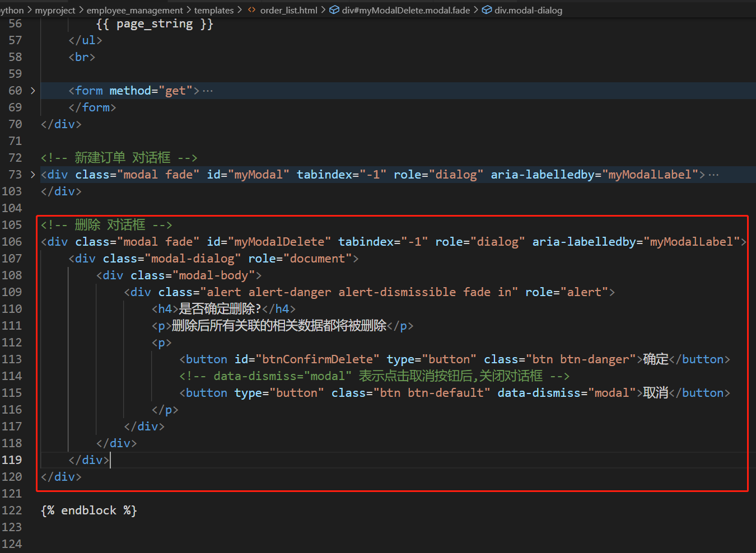The image size is (756, 553).
Task: Open templates breadcrumb folder
Action: coord(214,10)
